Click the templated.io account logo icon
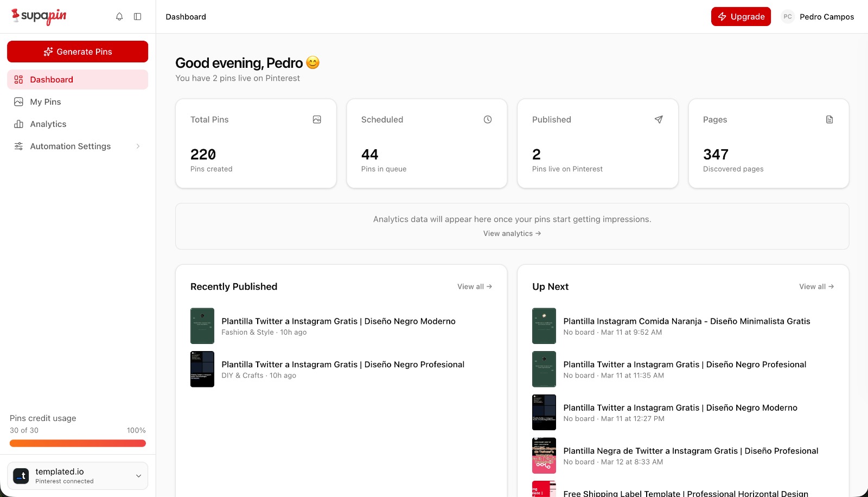Viewport: 868px width, 497px height. click(x=21, y=476)
